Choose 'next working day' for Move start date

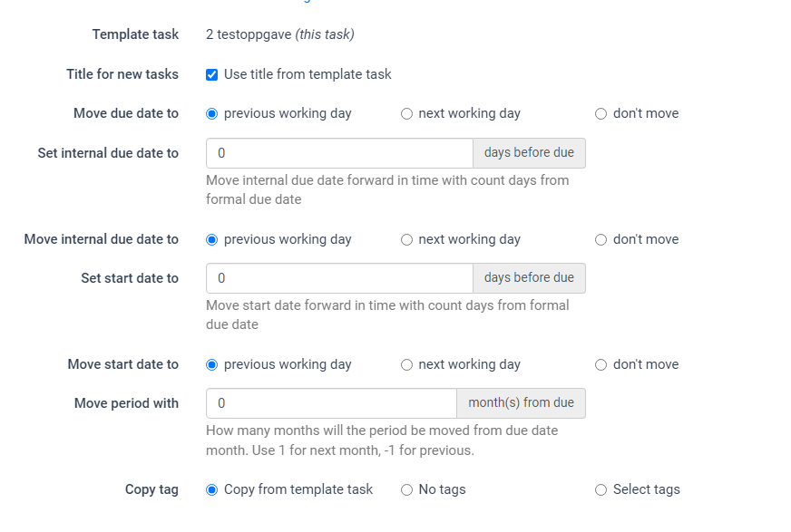click(x=406, y=365)
